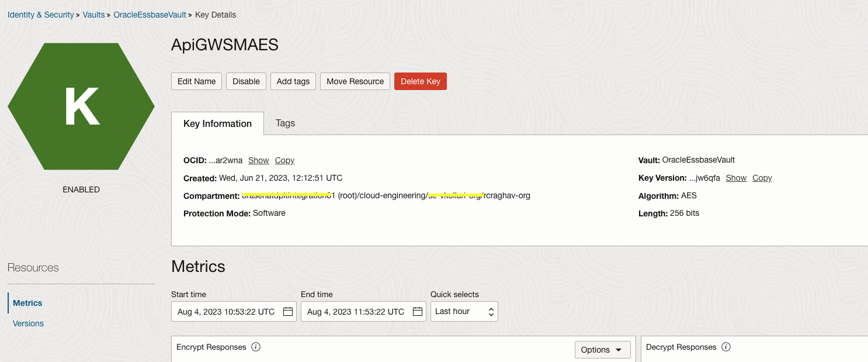
Task: Open calendar picker for End time
Action: 418,312
